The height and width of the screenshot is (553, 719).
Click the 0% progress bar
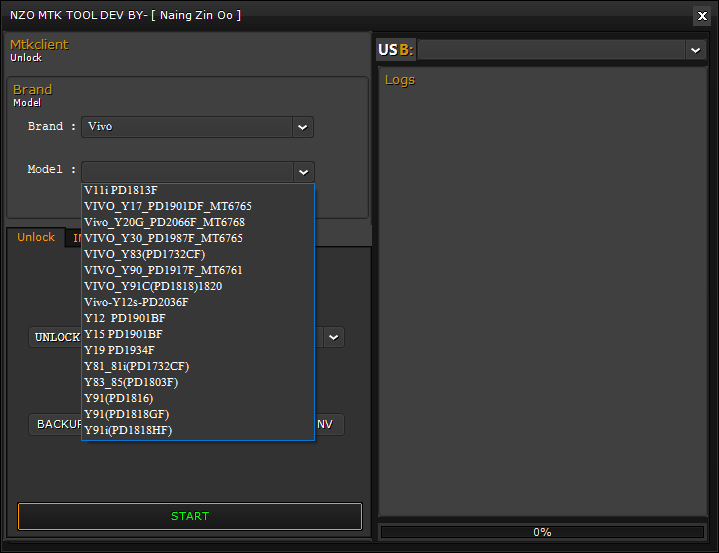pyautogui.click(x=542, y=532)
